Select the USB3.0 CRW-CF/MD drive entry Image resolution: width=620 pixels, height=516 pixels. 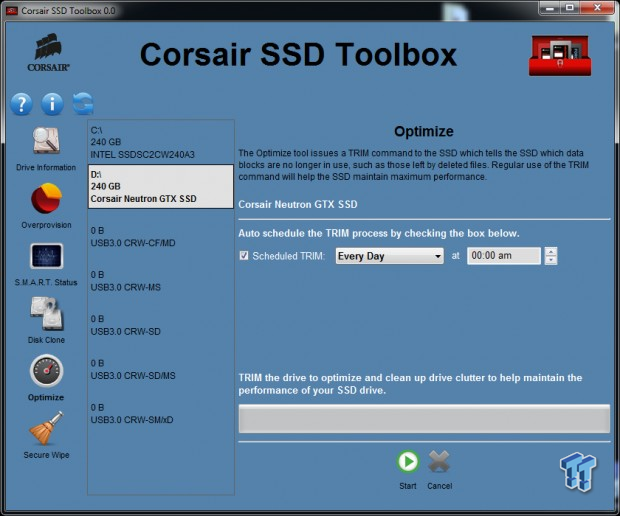pos(161,236)
